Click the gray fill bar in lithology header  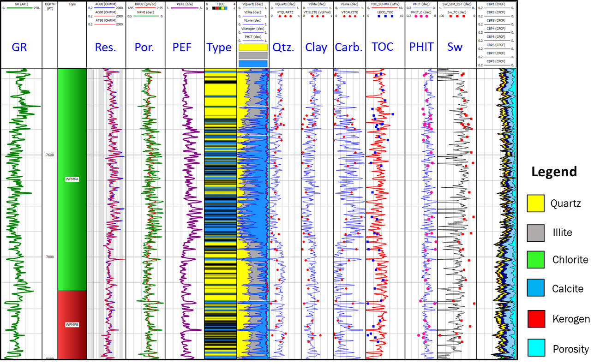(253, 55)
